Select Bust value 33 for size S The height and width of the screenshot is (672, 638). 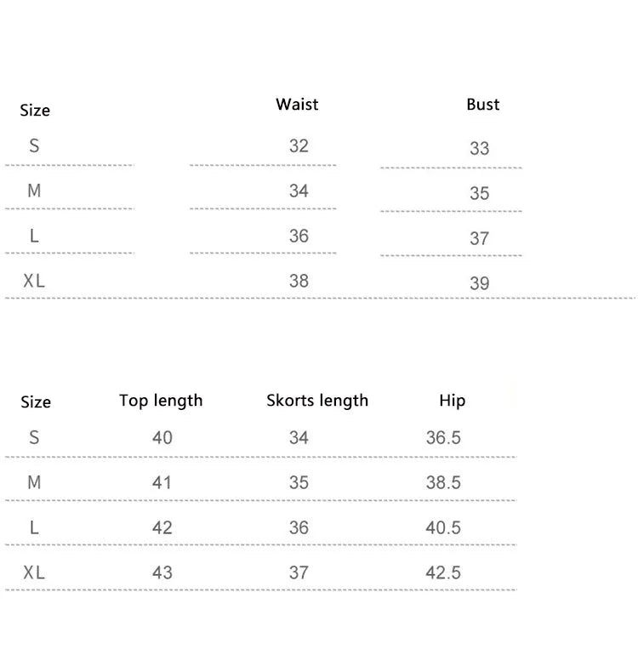click(x=480, y=149)
